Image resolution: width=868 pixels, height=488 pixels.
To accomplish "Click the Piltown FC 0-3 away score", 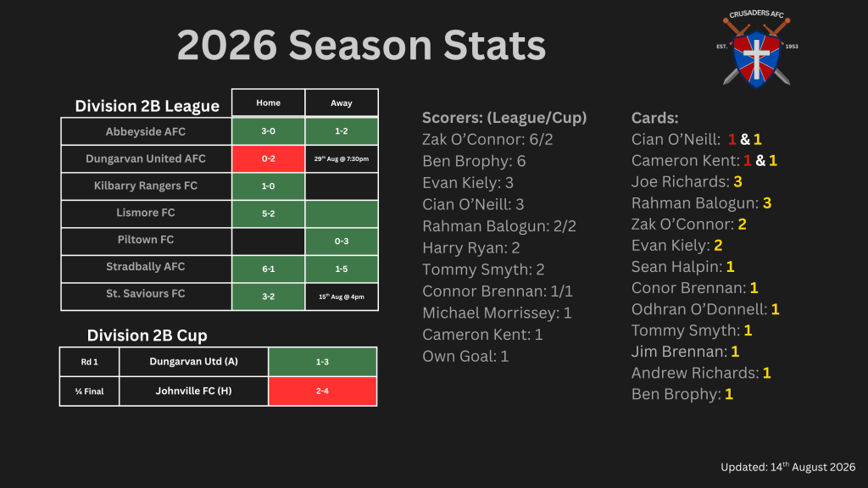I will click(x=342, y=241).
